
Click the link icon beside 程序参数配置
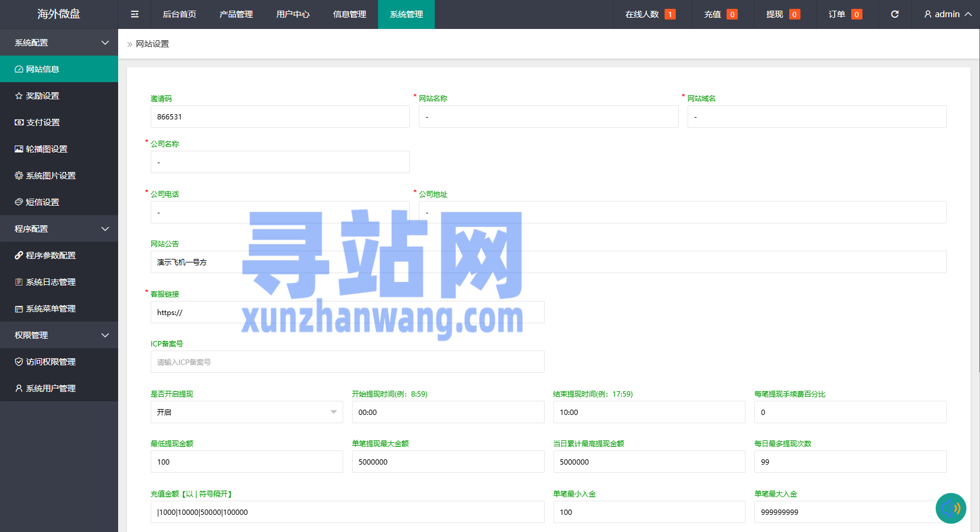click(x=19, y=255)
